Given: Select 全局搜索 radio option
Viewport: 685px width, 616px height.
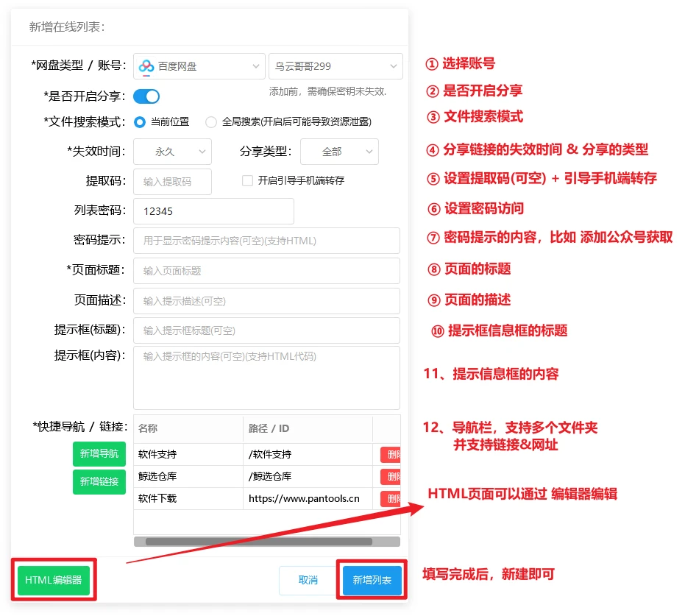Looking at the screenshot, I should (x=211, y=122).
